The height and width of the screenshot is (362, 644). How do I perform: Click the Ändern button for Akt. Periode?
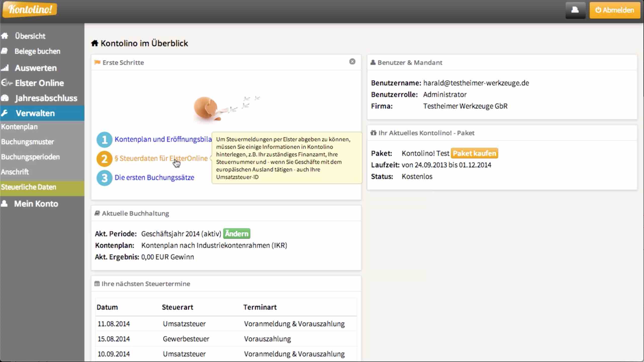(237, 234)
